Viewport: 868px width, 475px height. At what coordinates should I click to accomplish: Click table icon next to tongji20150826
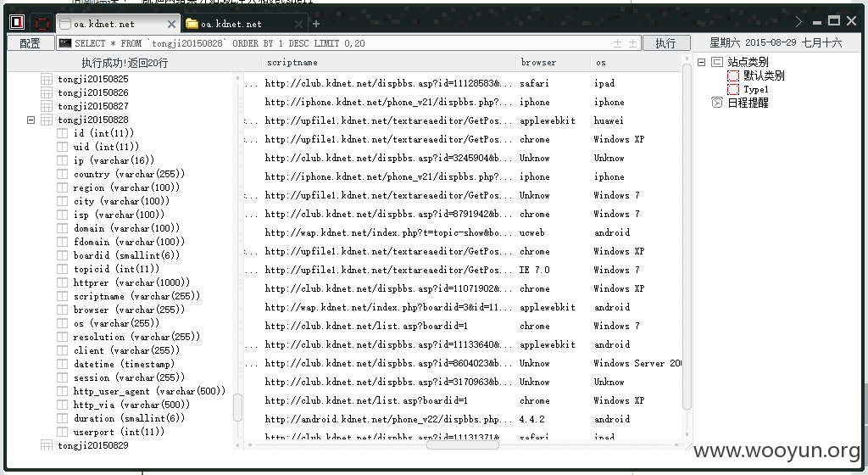point(47,92)
